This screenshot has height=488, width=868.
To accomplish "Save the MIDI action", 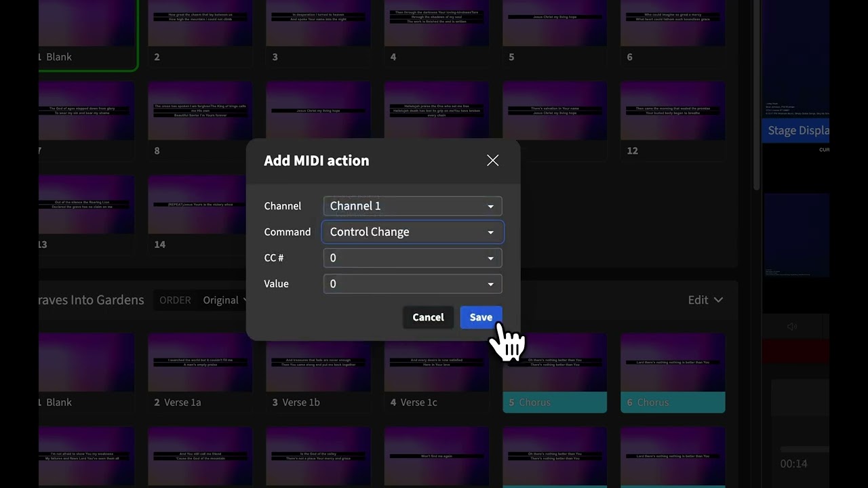I will [481, 317].
